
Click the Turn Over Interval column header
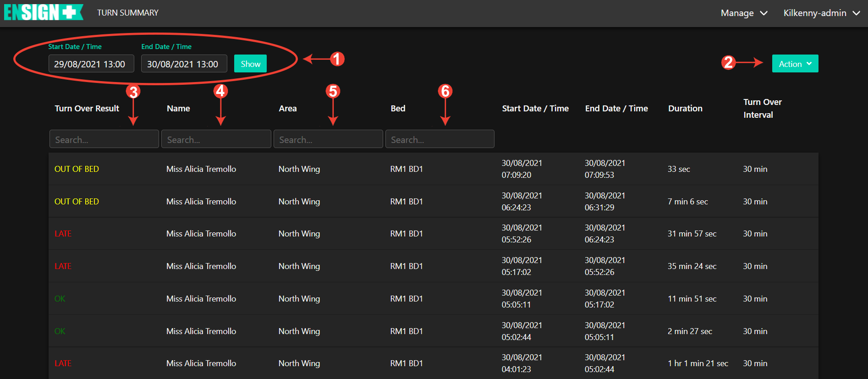[762, 109]
